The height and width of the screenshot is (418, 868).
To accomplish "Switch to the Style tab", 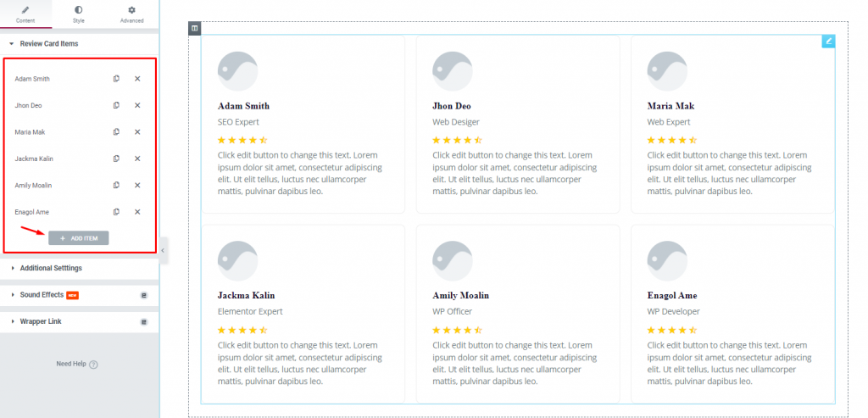I will 79,14.
